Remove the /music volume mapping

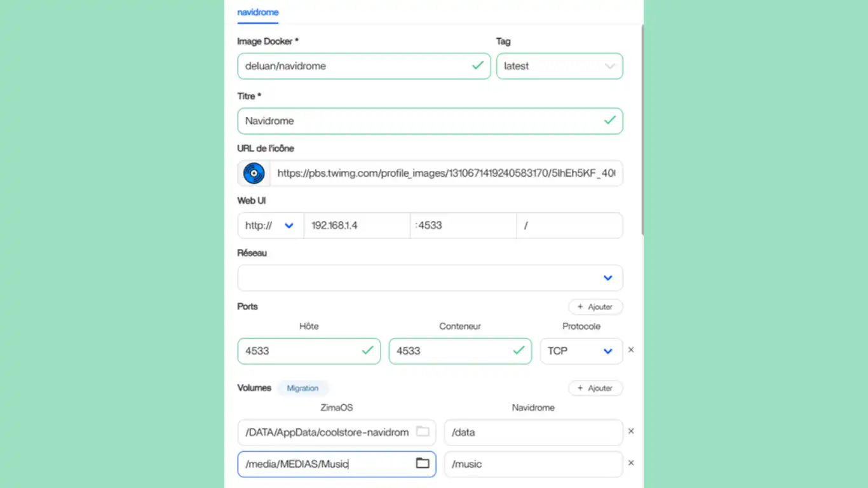click(x=630, y=463)
